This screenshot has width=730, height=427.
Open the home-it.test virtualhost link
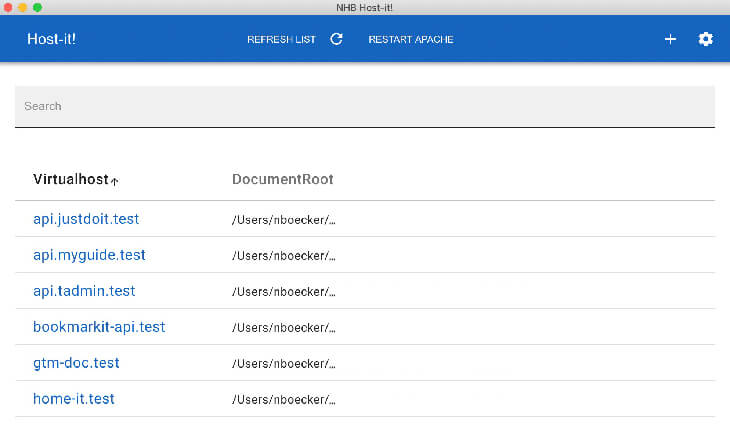pos(74,399)
